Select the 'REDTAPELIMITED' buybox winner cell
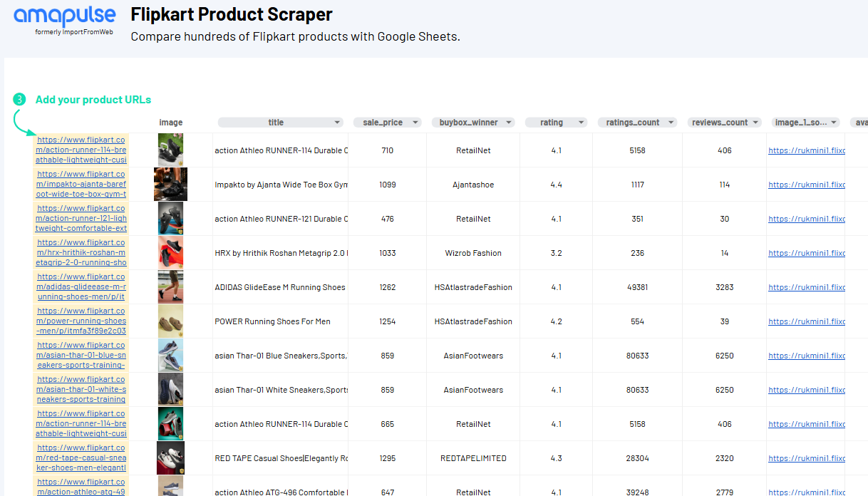 (473, 458)
